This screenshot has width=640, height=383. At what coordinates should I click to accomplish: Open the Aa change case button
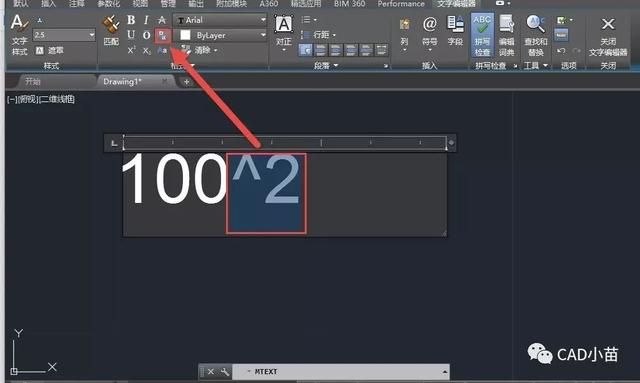tap(162, 50)
